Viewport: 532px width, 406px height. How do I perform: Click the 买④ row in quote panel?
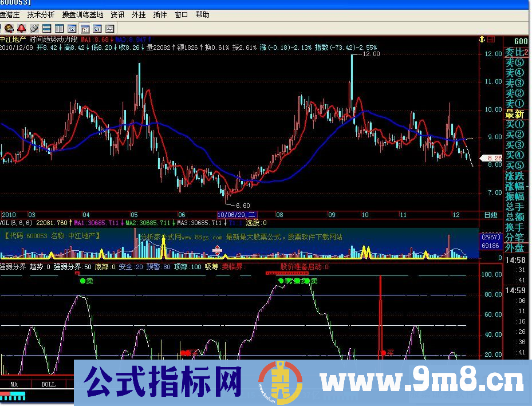pyautogui.click(x=515, y=155)
